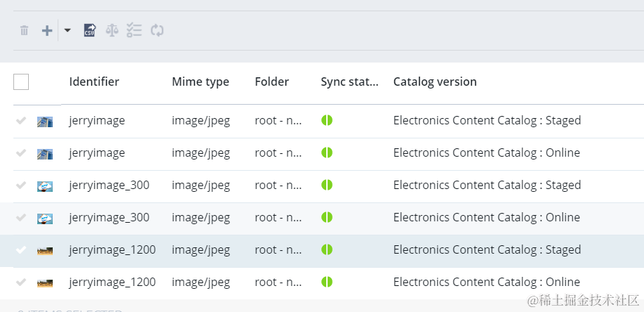Toggle the select-all checkbox in header

coord(21,82)
